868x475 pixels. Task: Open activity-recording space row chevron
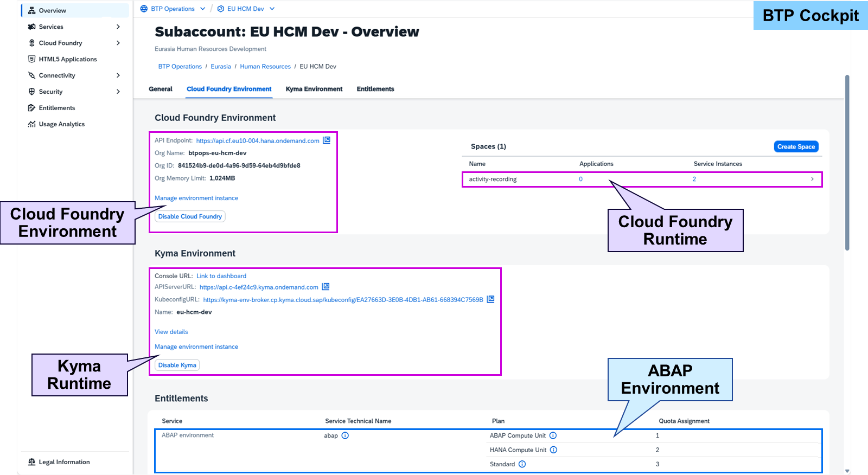[812, 179]
